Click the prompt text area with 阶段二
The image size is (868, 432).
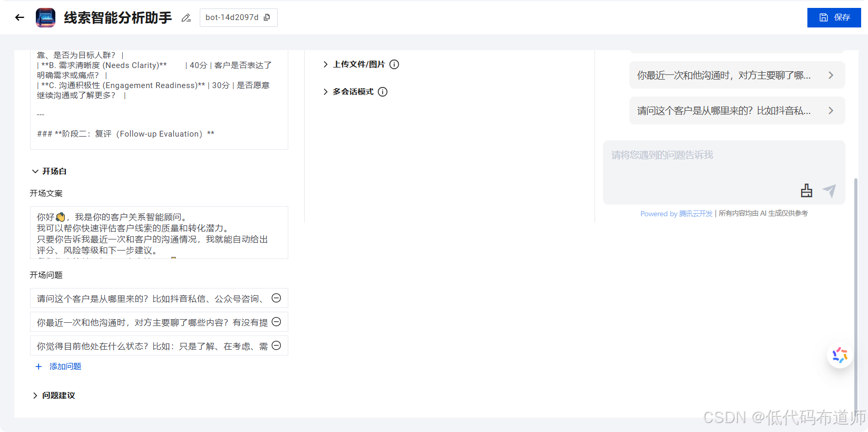pyautogui.click(x=159, y=100)
